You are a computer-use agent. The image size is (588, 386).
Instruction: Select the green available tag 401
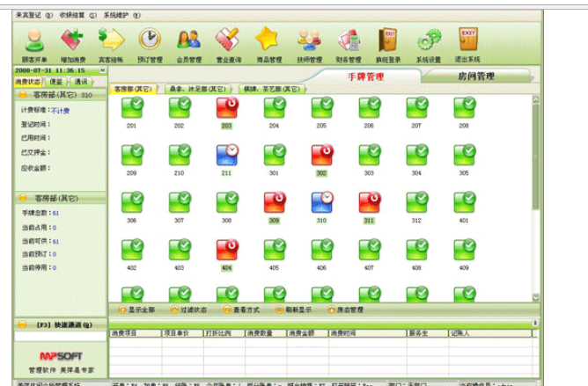(x=464, y=208)
